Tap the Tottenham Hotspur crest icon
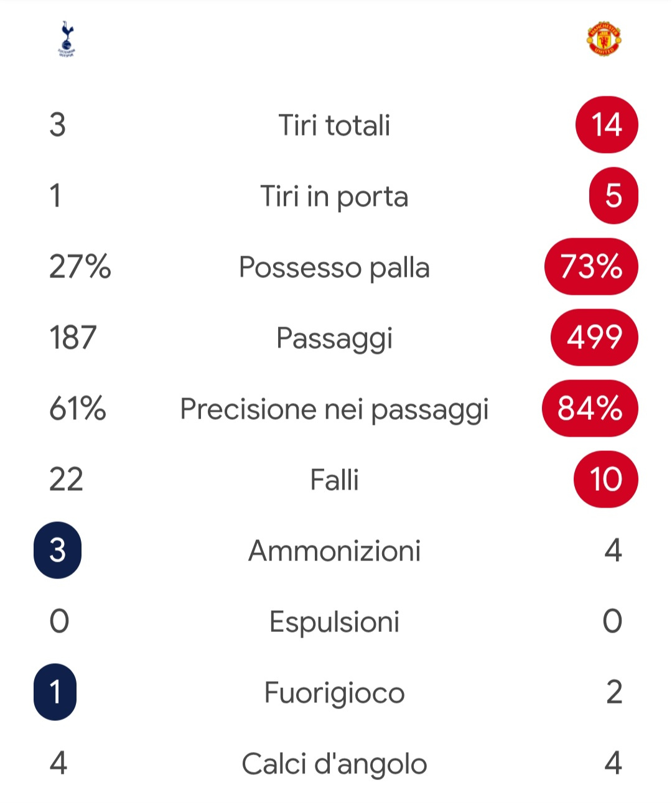The width and height of the screenshot is (672, 803). pos(66,39)
